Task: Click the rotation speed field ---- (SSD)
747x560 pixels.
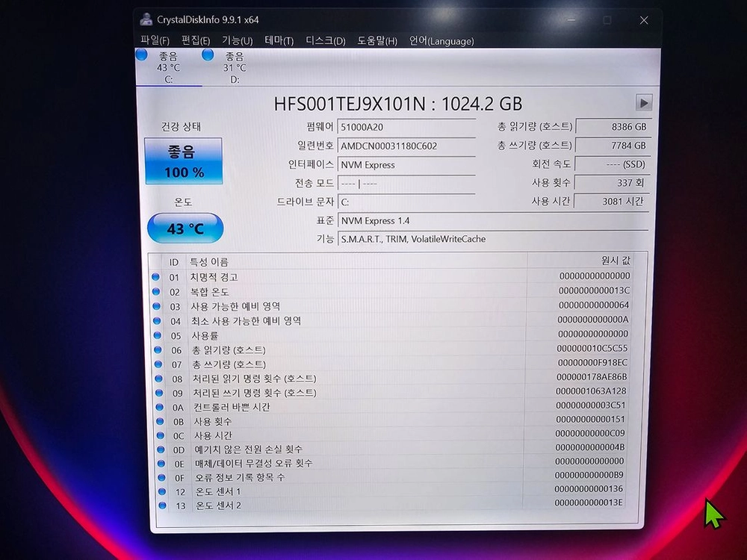Action: (x=612, y=164)
